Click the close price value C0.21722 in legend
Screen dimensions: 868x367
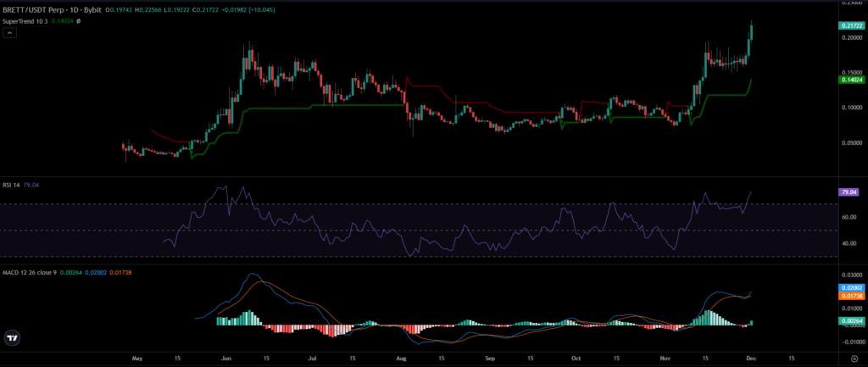(203, 10)
